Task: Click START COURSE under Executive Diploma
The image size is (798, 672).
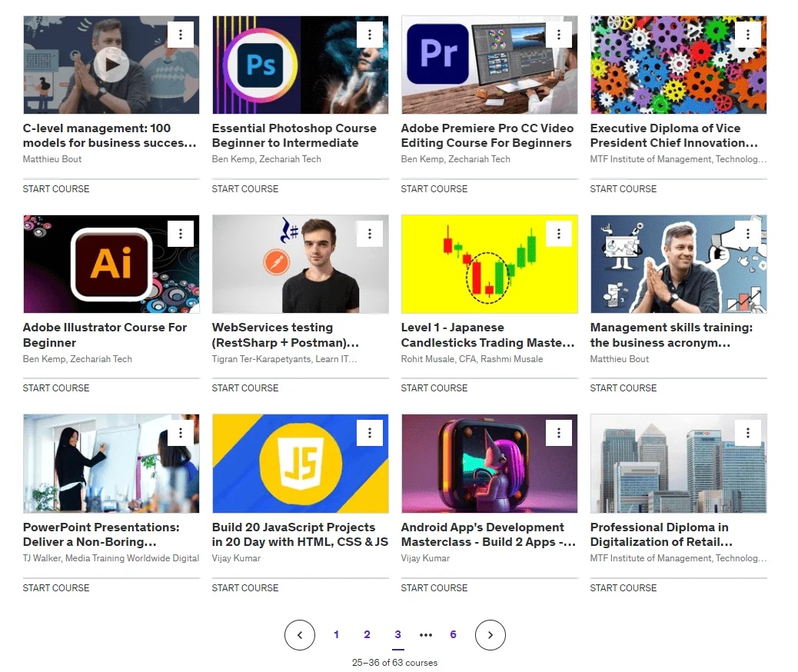Action: [x=623, y=189]
